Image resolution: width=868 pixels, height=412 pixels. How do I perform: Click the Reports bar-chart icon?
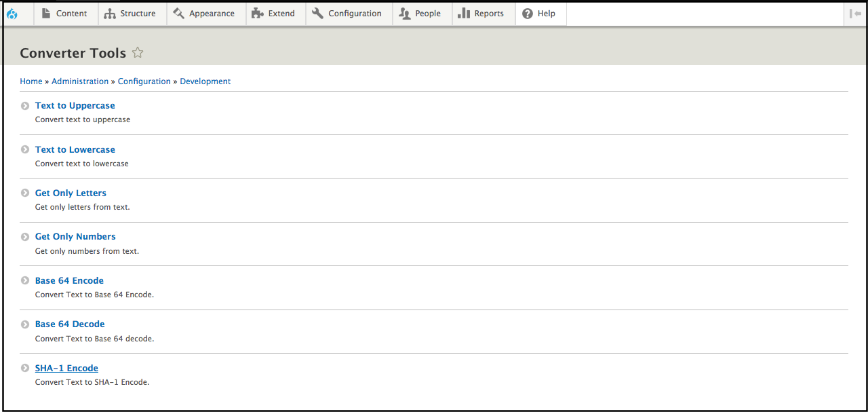coord(464,13)
